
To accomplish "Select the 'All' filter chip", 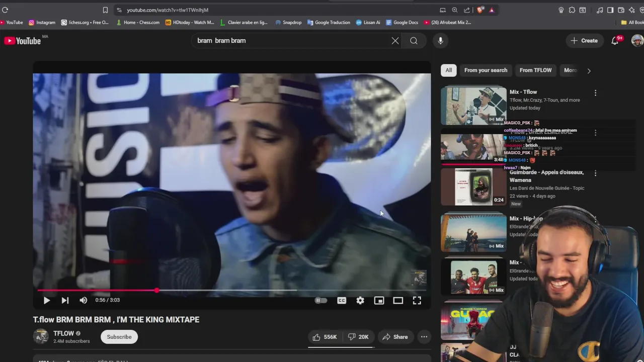I will tap(448, 70).
